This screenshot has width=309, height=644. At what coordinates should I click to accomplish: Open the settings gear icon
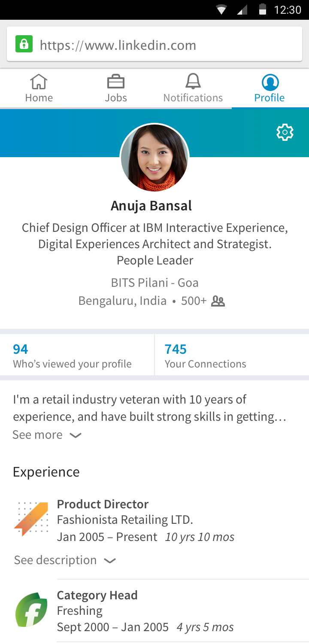coord(285,132)
